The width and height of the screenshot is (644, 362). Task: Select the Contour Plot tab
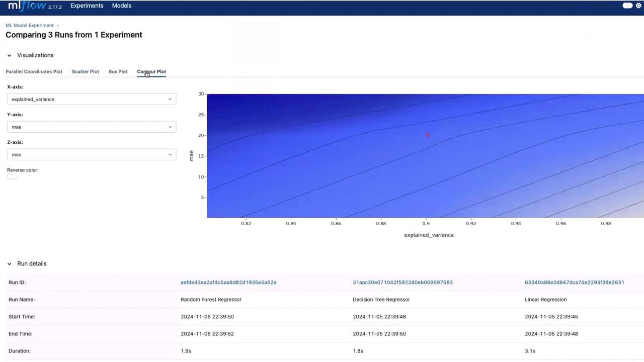[151, 71]
